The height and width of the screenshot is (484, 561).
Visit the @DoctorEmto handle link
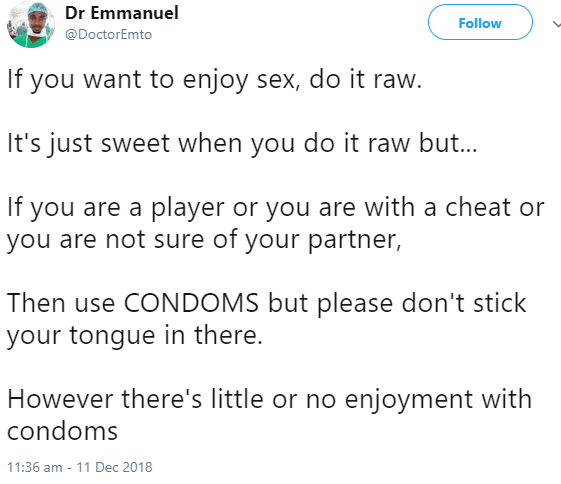108,34
